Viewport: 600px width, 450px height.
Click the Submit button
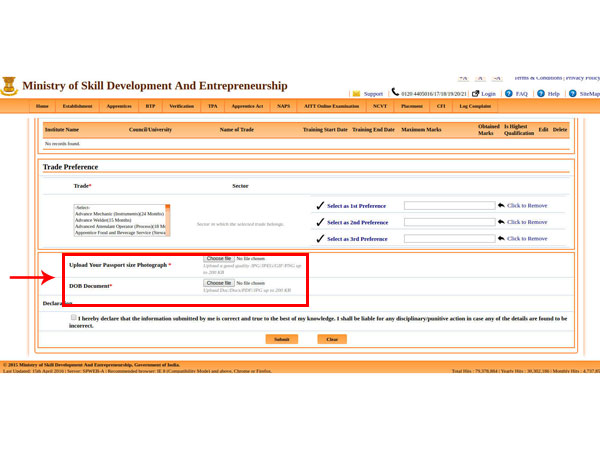point(282,339)
